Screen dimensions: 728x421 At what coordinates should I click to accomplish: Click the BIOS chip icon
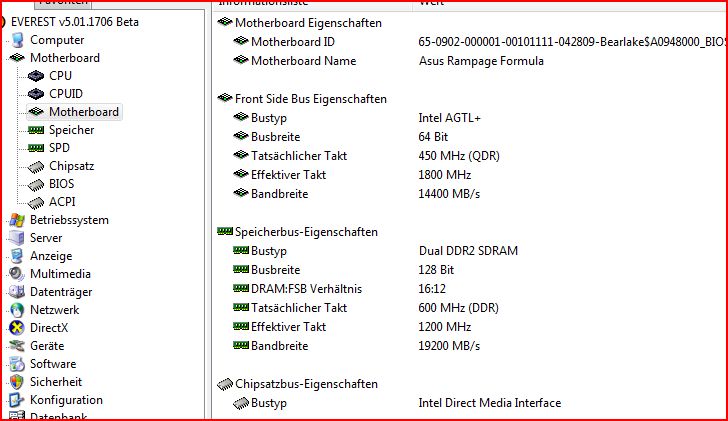[x=36, y=185]
